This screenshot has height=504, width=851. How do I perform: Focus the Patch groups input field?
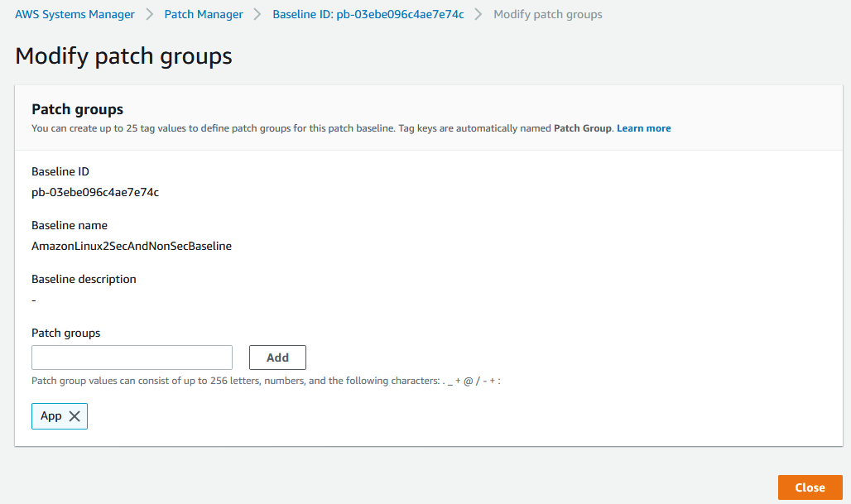pos(132,358)
